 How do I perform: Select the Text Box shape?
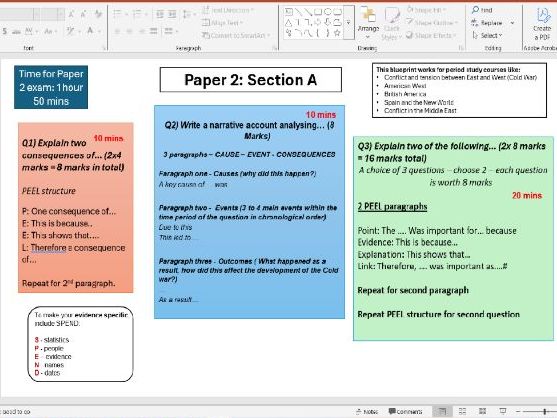point(289,12)
